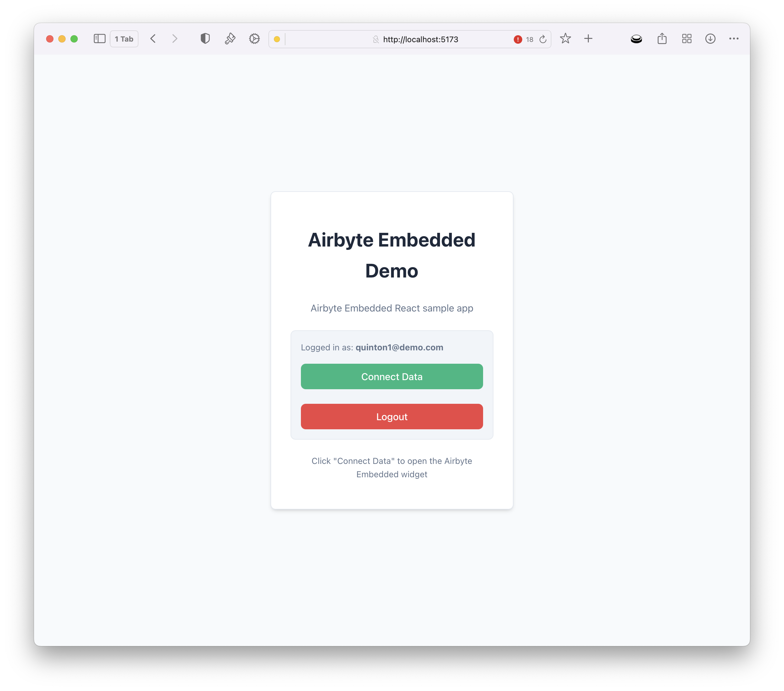Navigate forward using the forward arrow

175,38
